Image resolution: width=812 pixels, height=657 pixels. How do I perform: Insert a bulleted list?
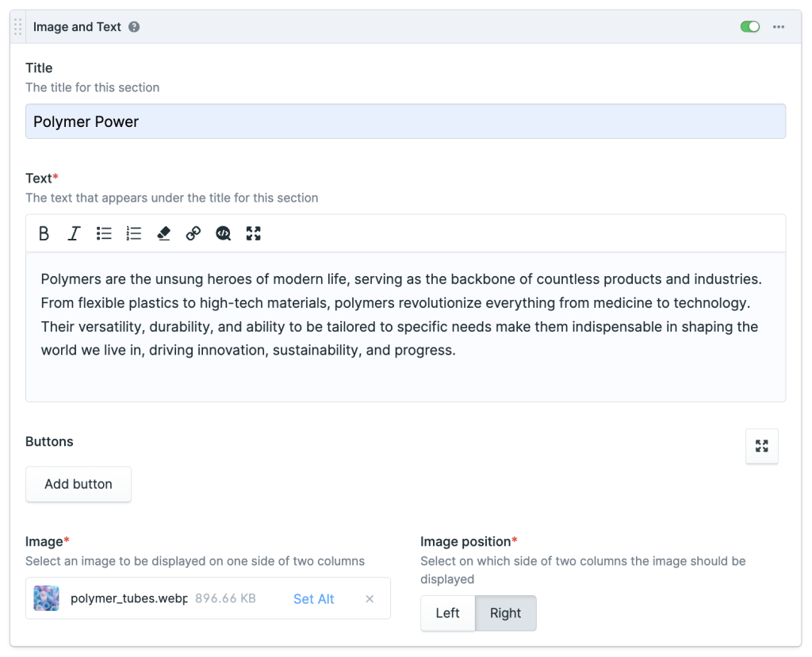click(x=104, y=233)
